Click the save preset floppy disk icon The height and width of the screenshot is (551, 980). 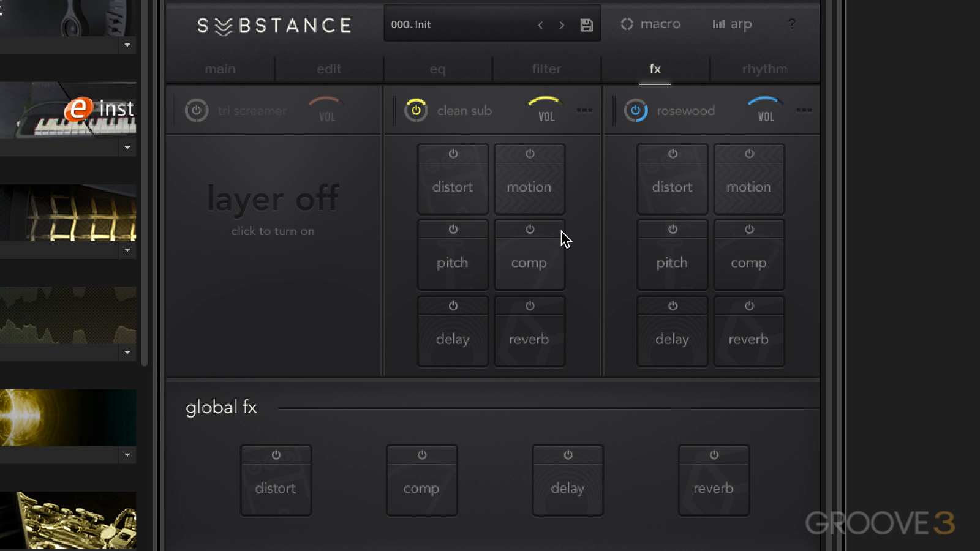coord(586,25)
